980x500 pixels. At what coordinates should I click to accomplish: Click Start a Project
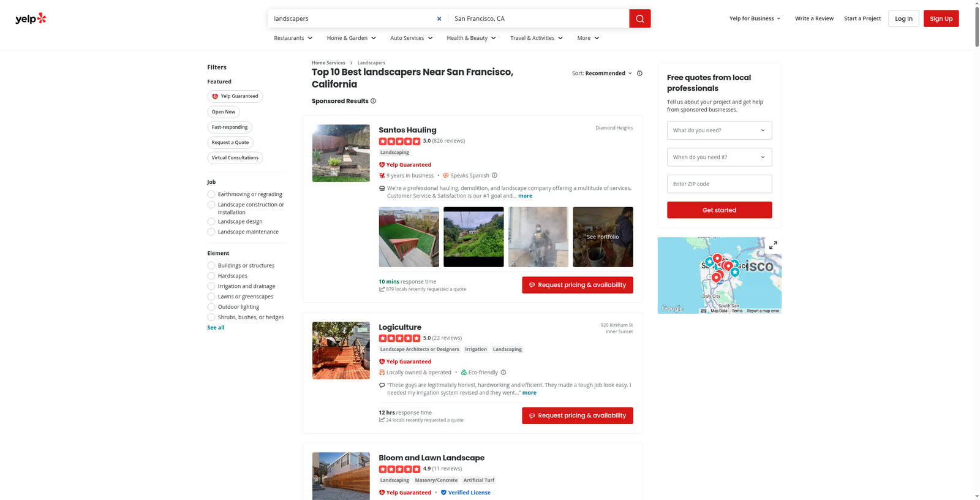pyautogui.click(x=862, y=18)
